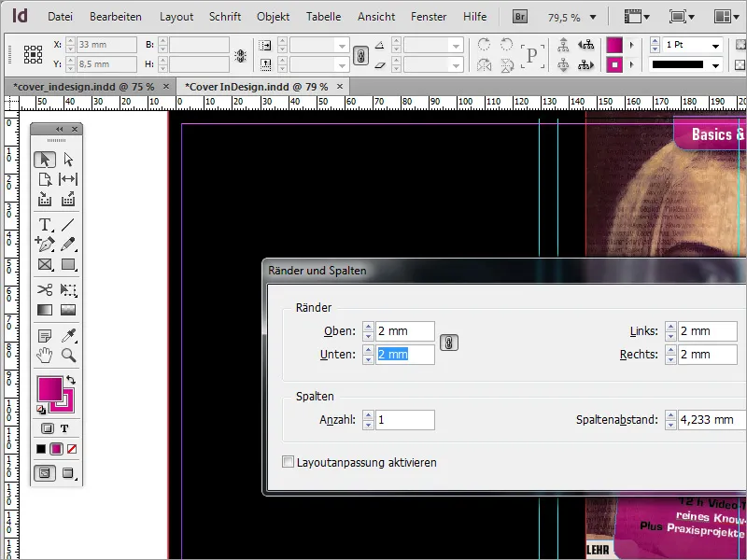Select the Direct Selection tool

(x=68, y=160)
